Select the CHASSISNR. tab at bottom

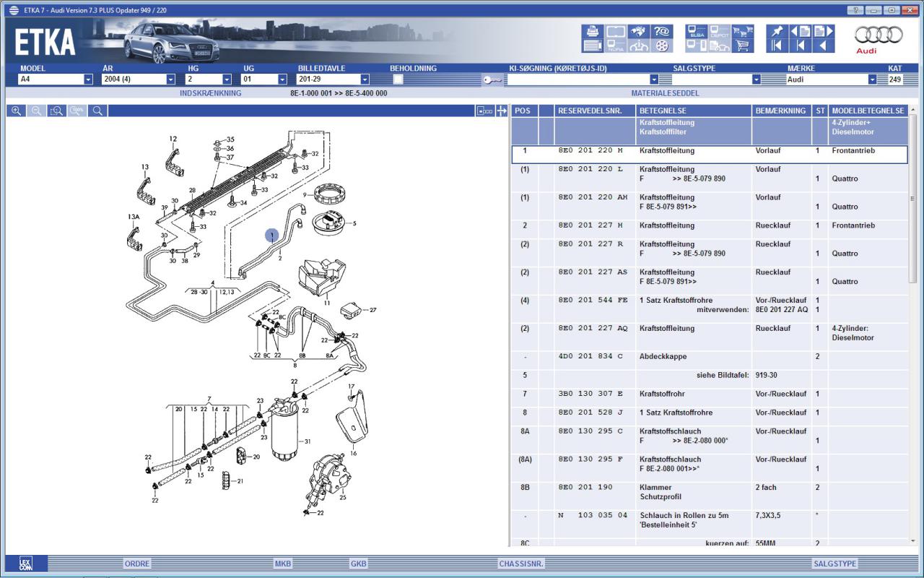click(520, 564)
